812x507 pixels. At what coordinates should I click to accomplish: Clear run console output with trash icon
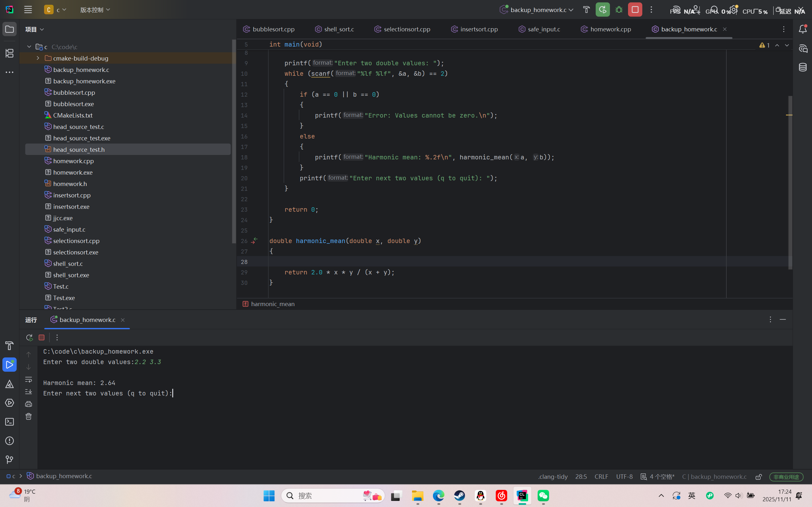click(29, 416)
